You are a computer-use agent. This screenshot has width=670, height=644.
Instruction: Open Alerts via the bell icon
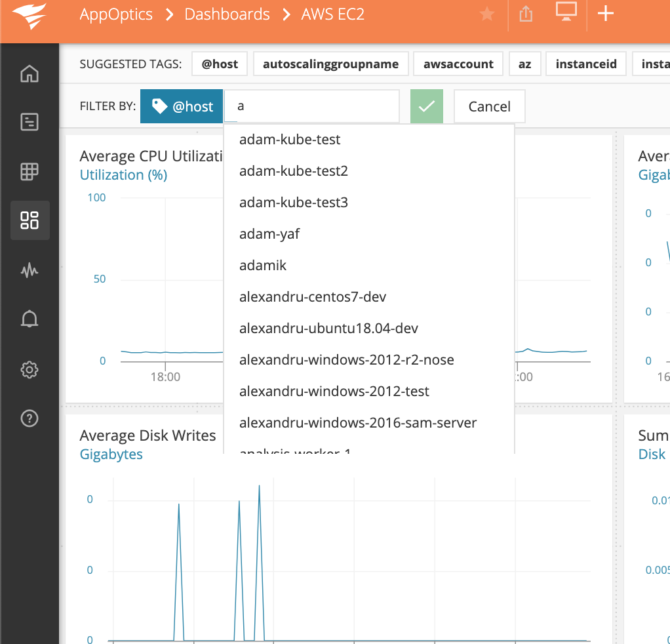click(30, 319)
